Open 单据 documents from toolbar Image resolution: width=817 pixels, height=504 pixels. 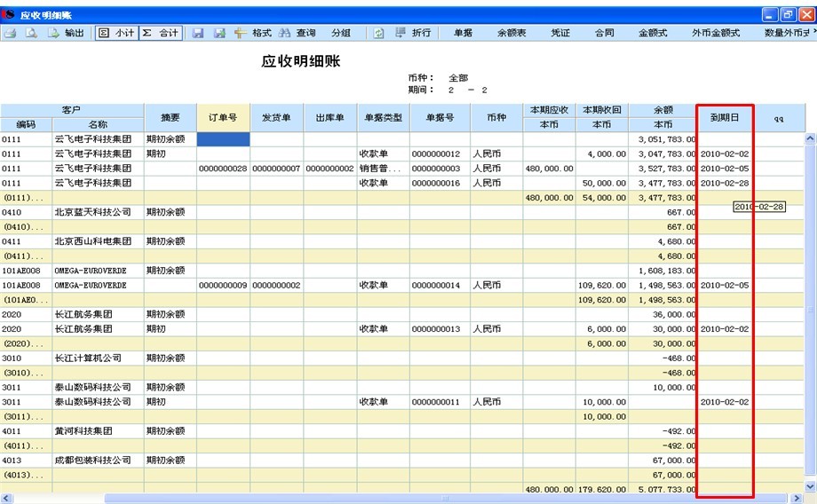(463, 34)
